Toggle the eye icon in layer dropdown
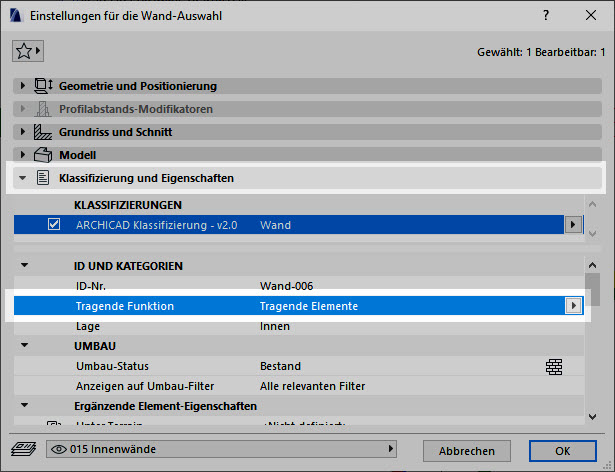The width and height of the screenshot is (615, 472). [x=61, y=450]
